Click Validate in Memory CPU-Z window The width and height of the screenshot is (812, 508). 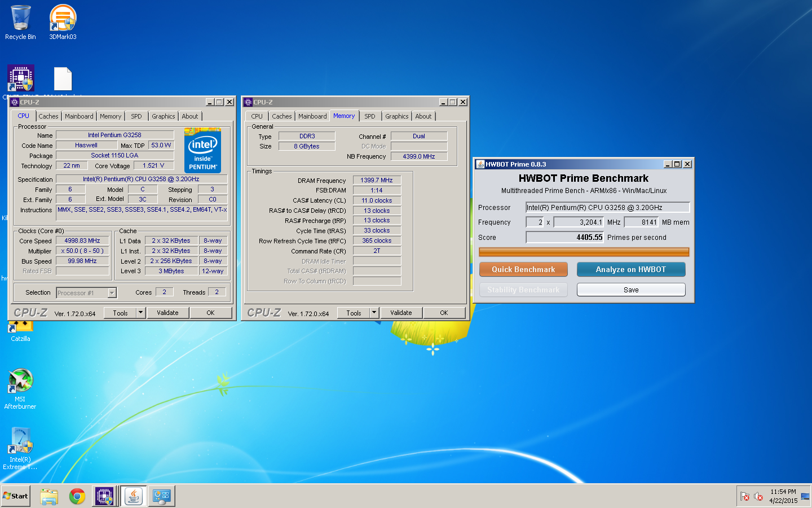pos(401,313)
